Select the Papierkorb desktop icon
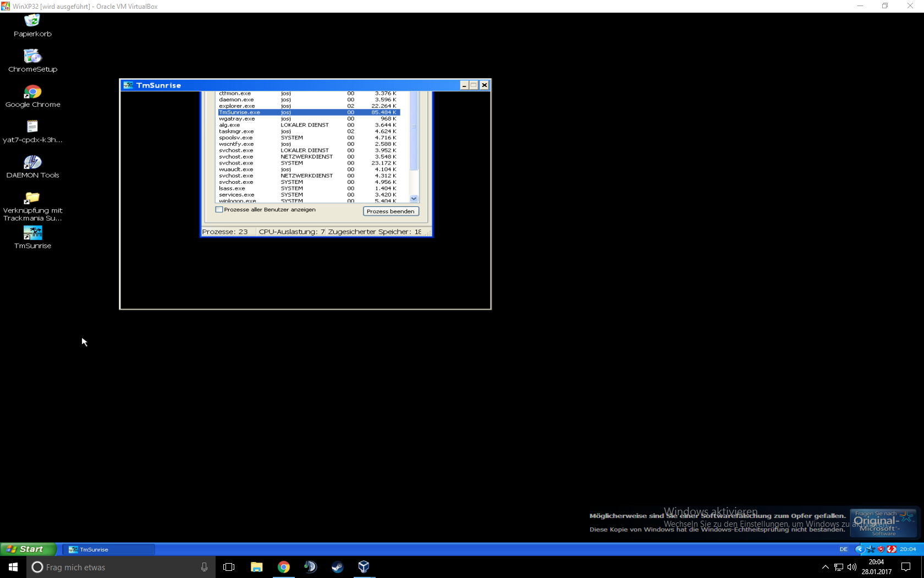Viewport: 924px width, 578px height. 32,26
